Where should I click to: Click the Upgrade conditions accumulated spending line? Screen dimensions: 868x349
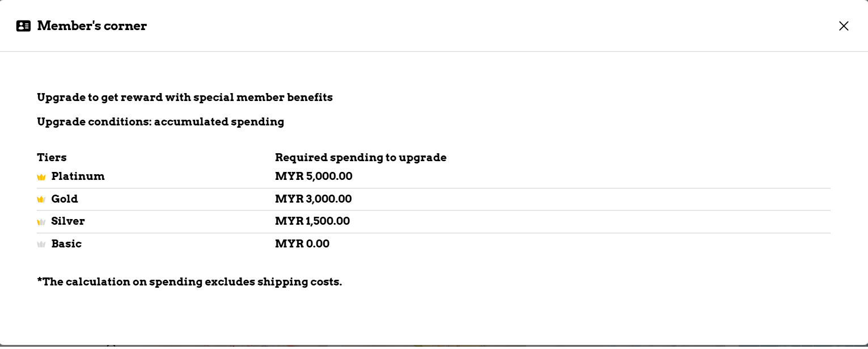pos(160,122)
